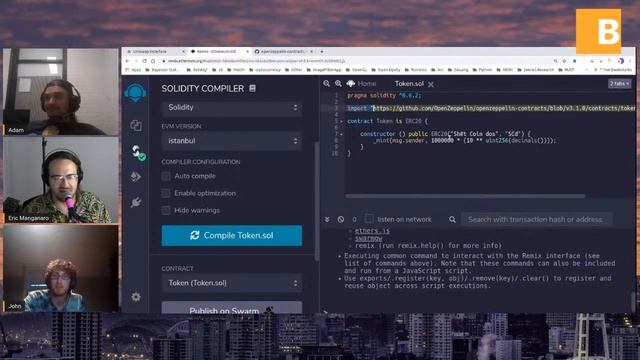Reload the browser page

click(144, 61)
